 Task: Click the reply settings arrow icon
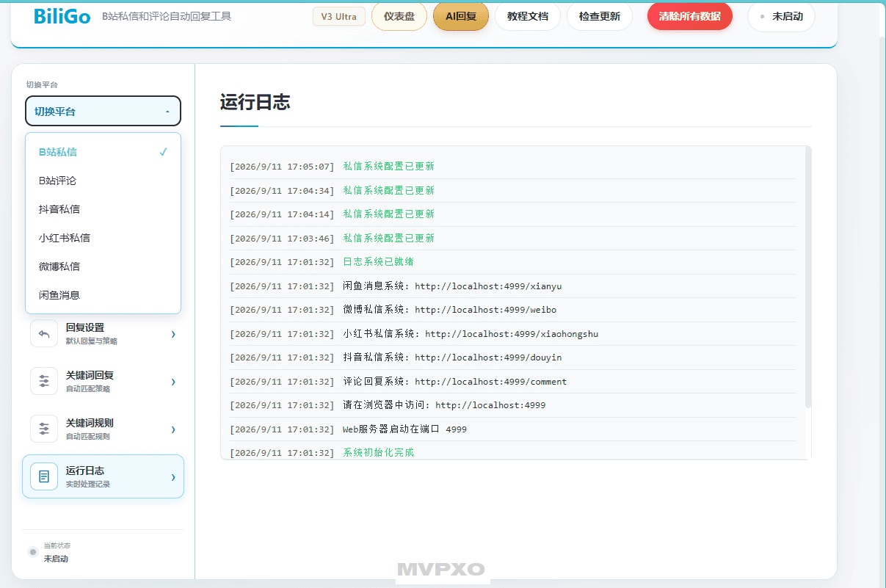pos(44,334)
